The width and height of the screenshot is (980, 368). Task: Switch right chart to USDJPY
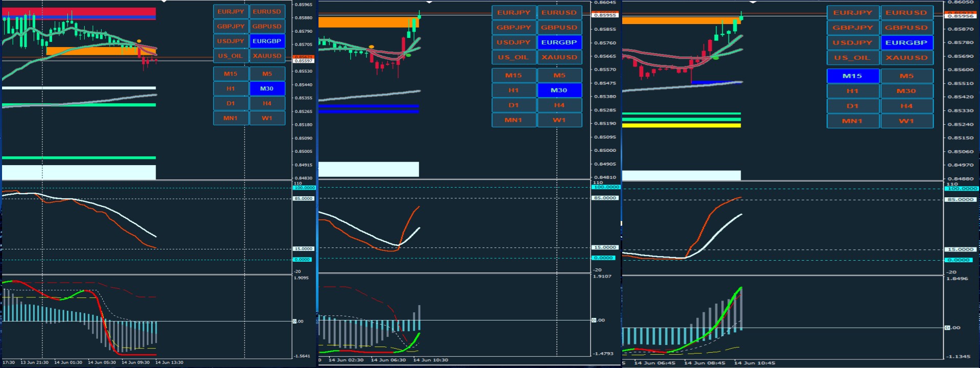(x=853, y=43)
